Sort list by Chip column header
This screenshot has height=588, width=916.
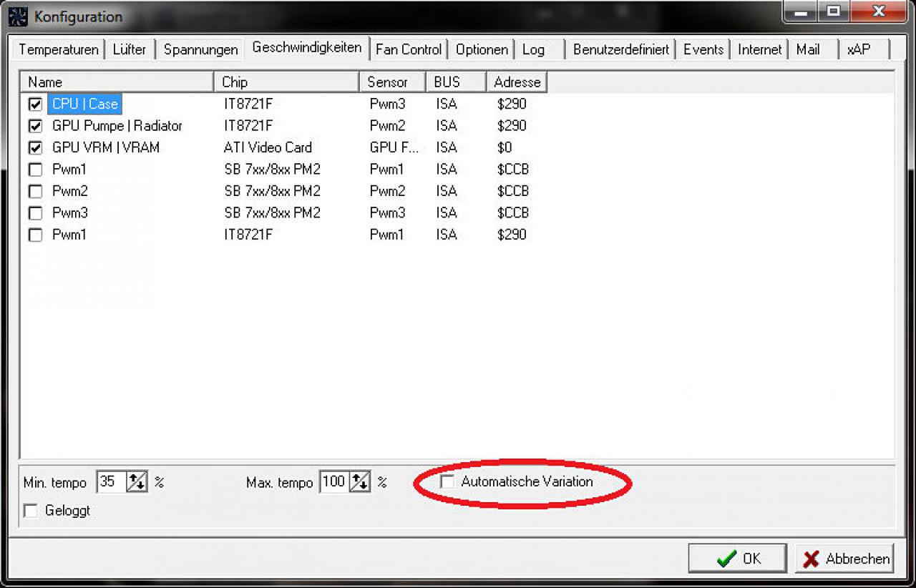[x=286, y=82]
